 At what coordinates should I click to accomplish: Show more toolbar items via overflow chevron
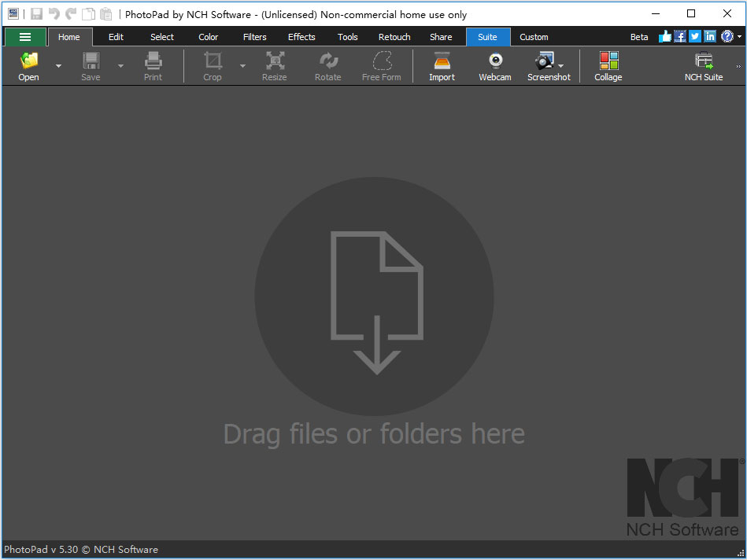pyautogui.click(x=739, y=67)
